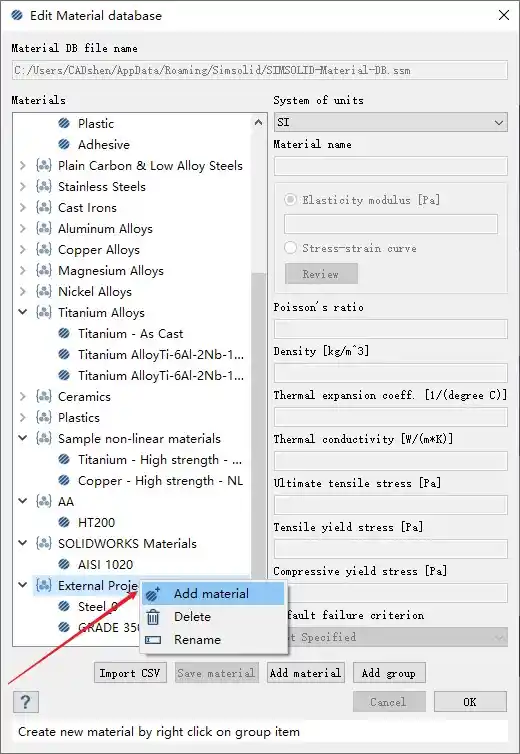This screenshot has width=520, height=754.
Task: Click the AA group icon
Action: [x=44, y=502]
